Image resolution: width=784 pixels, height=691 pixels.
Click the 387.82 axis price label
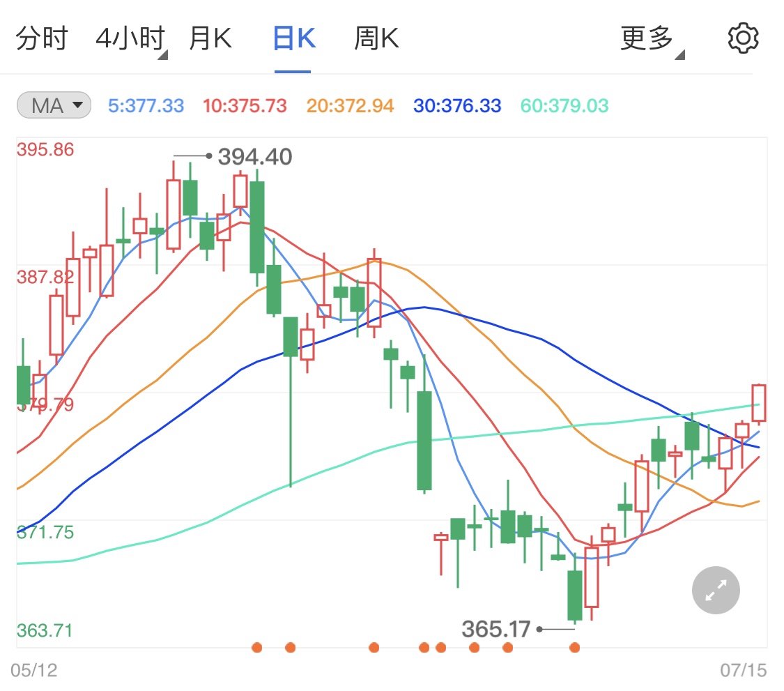pyautogui.click(x=45, y=277)
